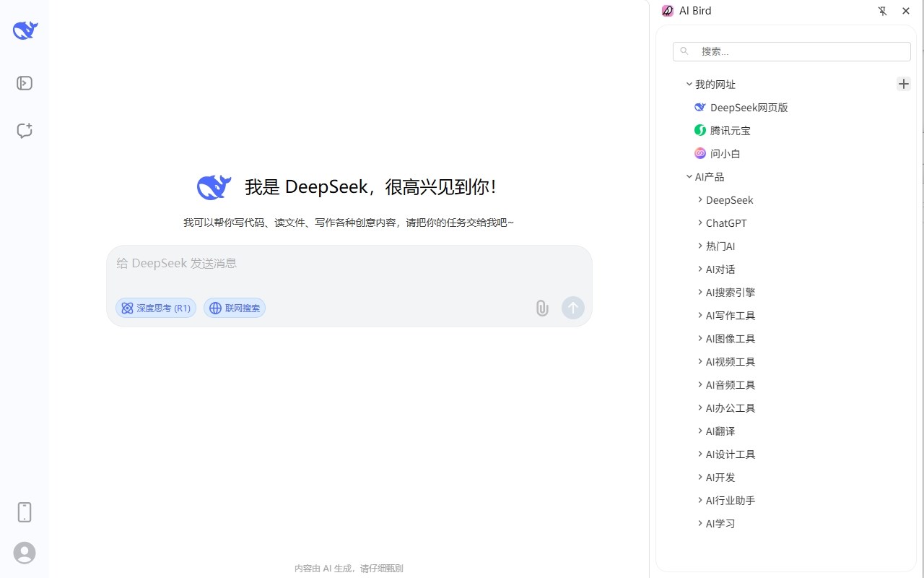Click the 我是 DeepSeek greeting heading
The height and width of the screenshot is (578, 924).
pos(370,187)
